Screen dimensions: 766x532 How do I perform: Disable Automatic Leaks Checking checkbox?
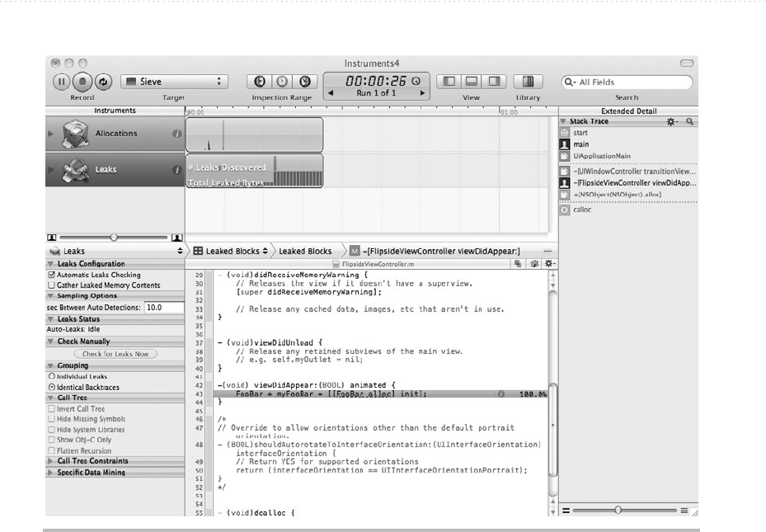[52, 275]
